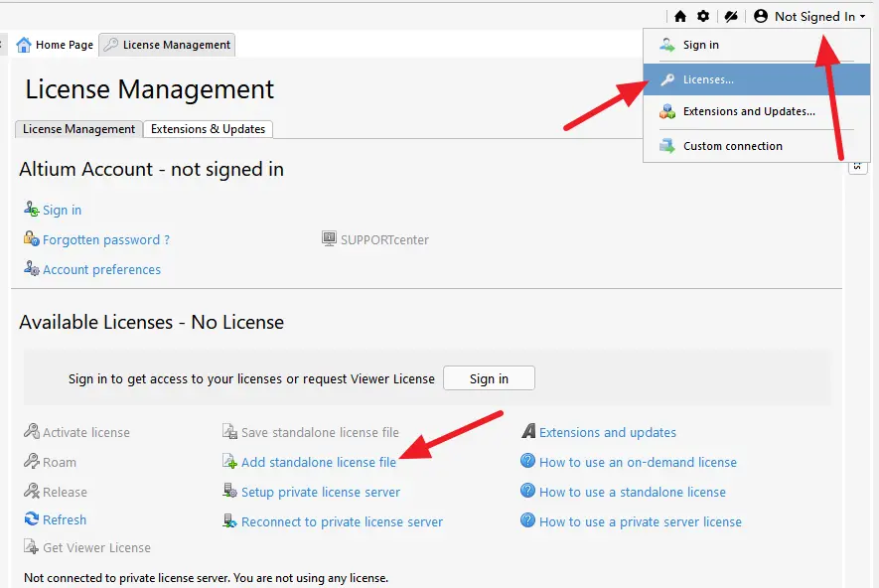Open the Not Signed In account dropdown
Screen dimensions: 879x588
(809, 16)
